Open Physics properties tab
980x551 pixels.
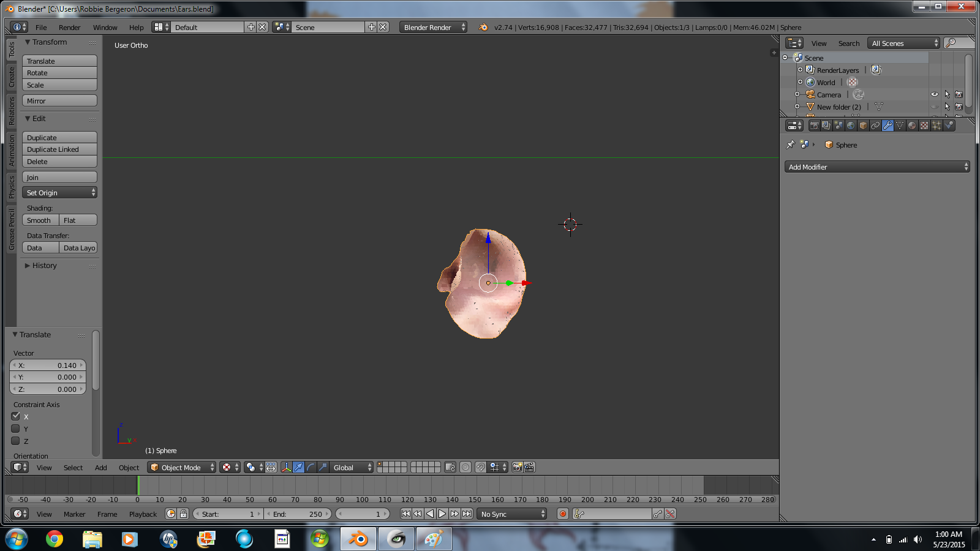point(949,126)
